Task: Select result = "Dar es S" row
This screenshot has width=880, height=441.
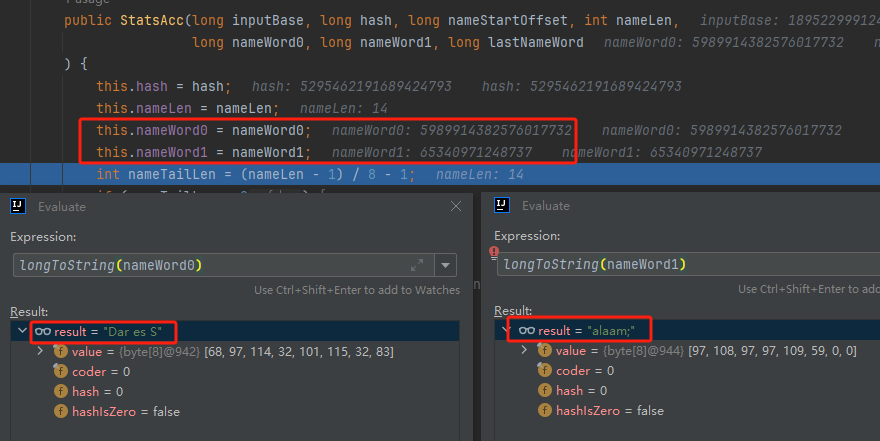Action: pyautogui.click(x=235, y=332)
